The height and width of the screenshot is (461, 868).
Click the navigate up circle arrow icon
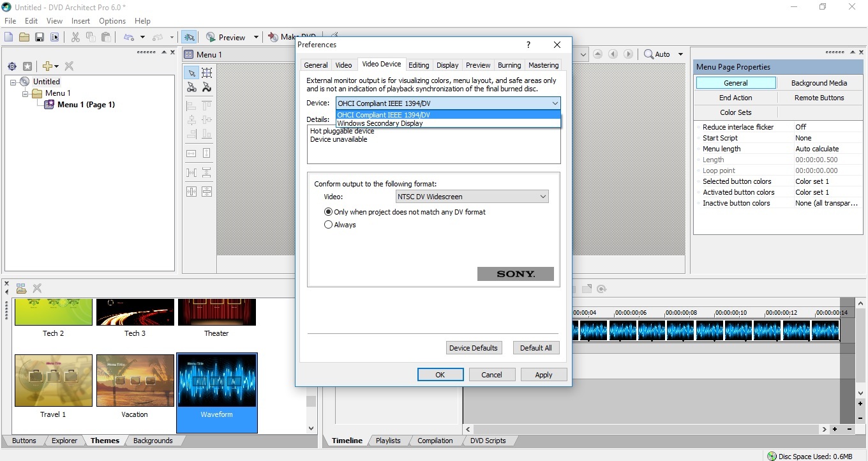point(599,54)
